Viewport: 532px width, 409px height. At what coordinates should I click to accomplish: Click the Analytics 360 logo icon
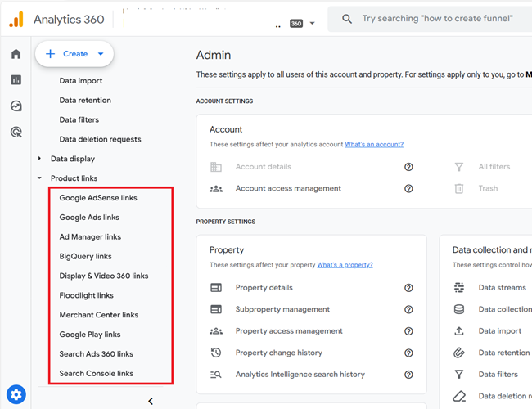16,20
